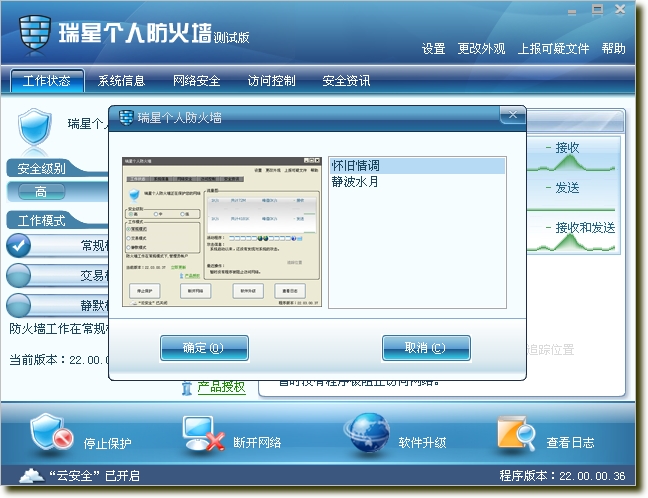This screenshot has width=648, height=498.
Task: Close the skin selection dialog
Action: pos(512,115)
